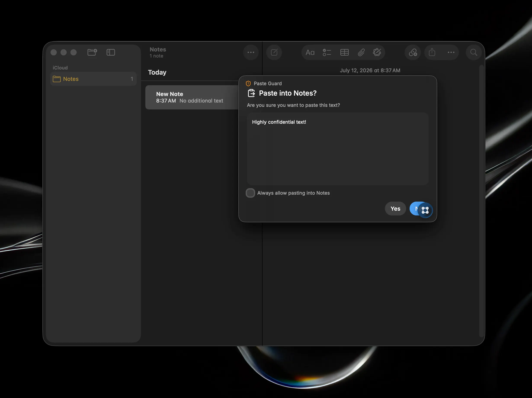Viewport: 532px width, 398px height.
Task: Open the editor more options ellipsis
Action: pyautogui.click(x=451, y=52)
